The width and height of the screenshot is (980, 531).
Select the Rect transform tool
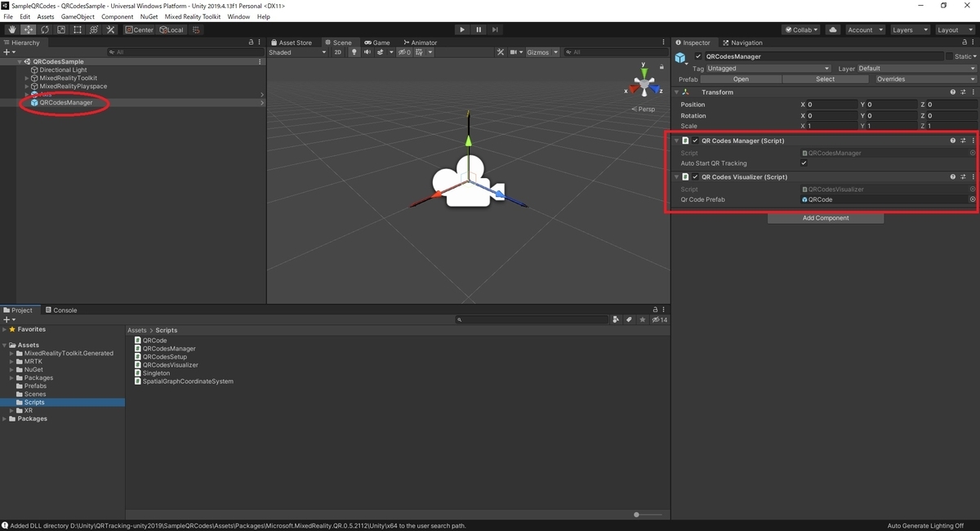coord(78,29)
